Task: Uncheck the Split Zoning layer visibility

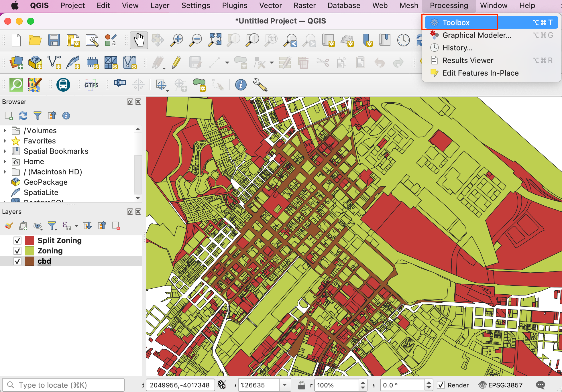Action: [17, 241]
